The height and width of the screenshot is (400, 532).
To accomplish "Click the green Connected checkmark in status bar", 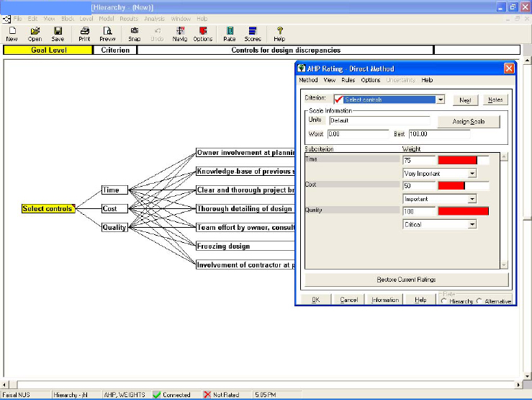I will click(x=157, y=394).
